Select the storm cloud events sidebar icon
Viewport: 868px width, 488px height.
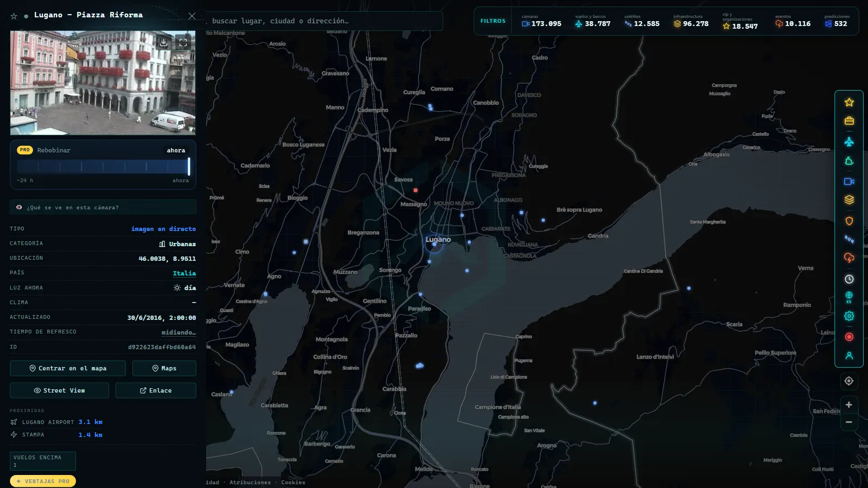(849, 258)
